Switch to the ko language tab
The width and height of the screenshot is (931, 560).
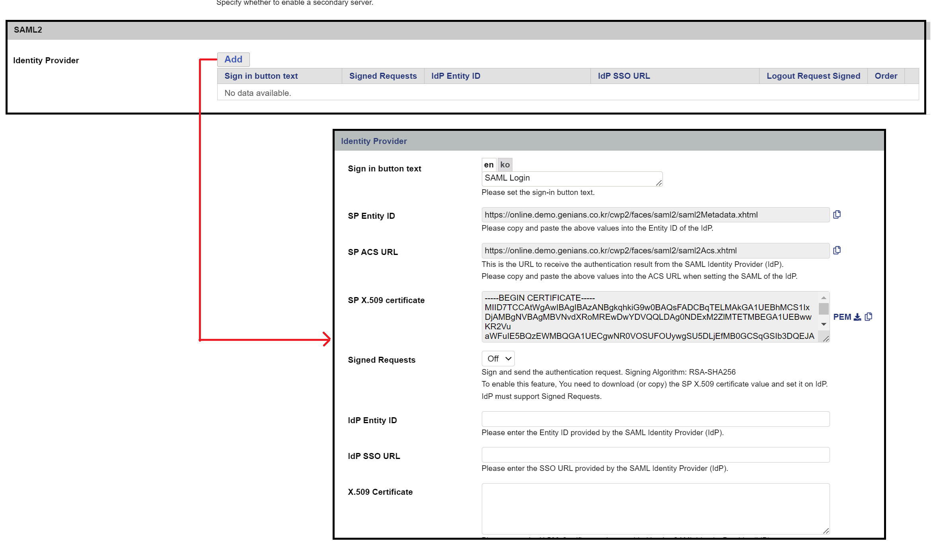point(505,165)
